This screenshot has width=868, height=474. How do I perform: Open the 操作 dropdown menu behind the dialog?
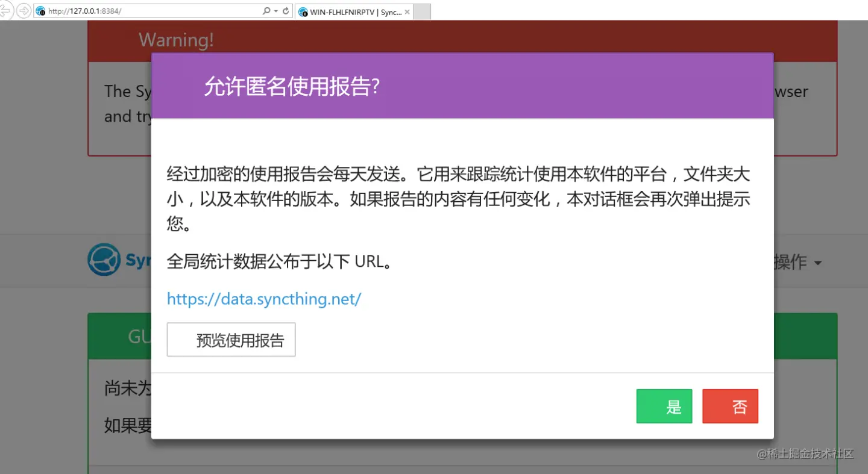click(797, 262)
